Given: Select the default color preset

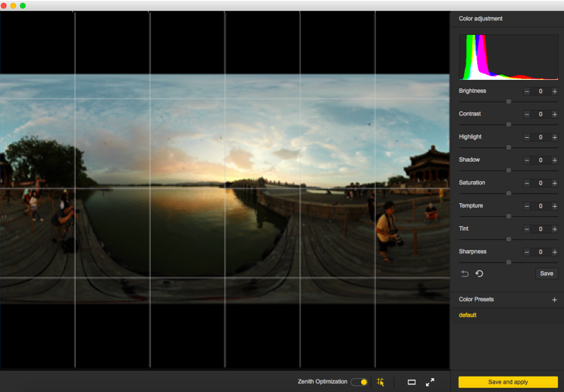Looking at the screenshot, I should (x=467, y=315).
